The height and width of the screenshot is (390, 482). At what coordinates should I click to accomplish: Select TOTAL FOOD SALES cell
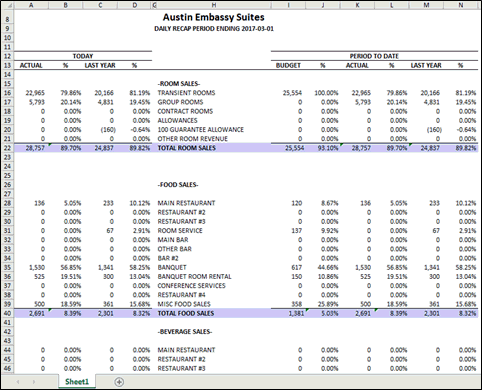pos(186,313)
